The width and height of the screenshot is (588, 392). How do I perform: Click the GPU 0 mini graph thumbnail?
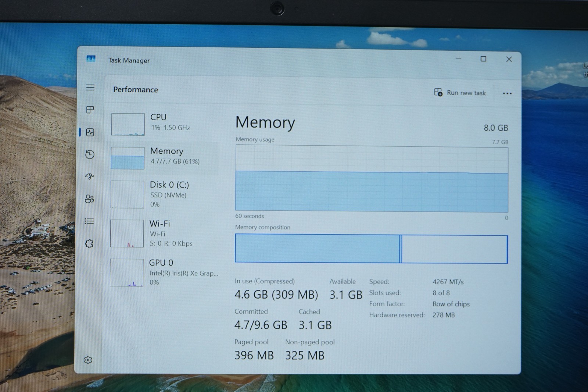[126, 272]
